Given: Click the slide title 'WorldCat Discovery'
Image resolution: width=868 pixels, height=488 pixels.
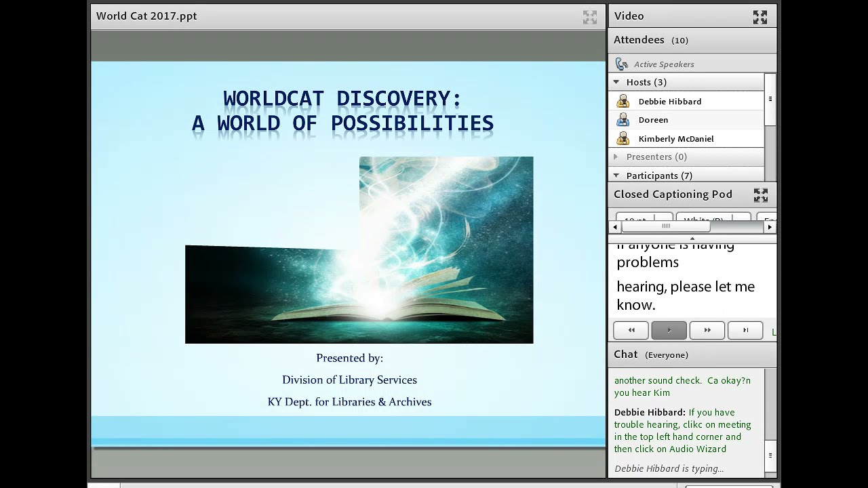Looking at the screenshot, I should 342,99.
